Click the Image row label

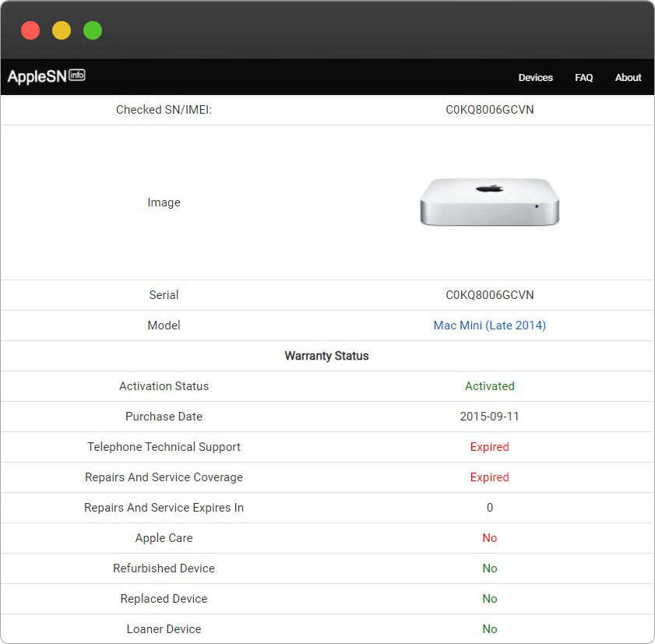pyautogui.click(x=164, y=202)
